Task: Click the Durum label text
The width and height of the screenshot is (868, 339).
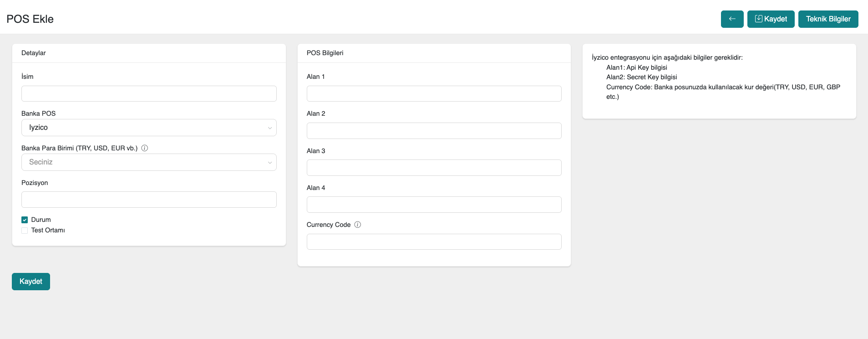Action: 41,220
